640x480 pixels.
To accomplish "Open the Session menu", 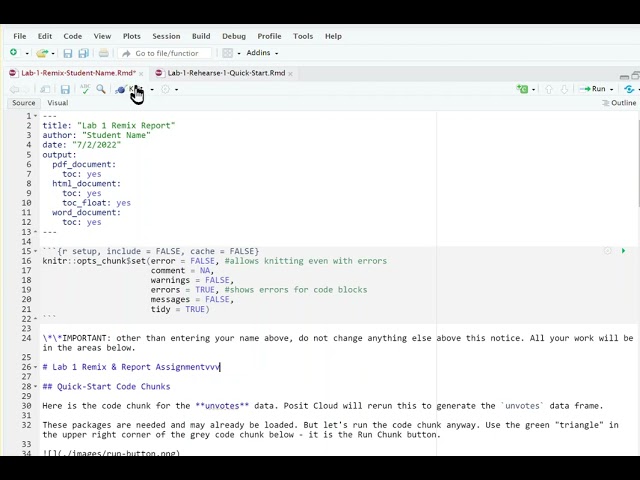I will point(166,36).
